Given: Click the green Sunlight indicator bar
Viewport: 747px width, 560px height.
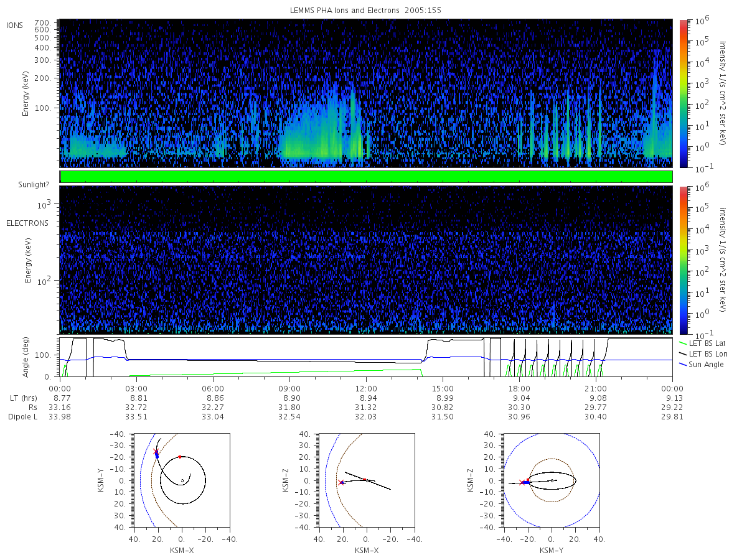Looking at the screenshot, I should 366,177.
